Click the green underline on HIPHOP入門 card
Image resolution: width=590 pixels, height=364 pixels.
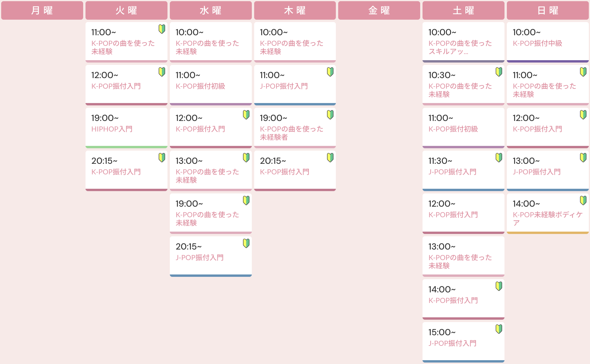point(126,147)
